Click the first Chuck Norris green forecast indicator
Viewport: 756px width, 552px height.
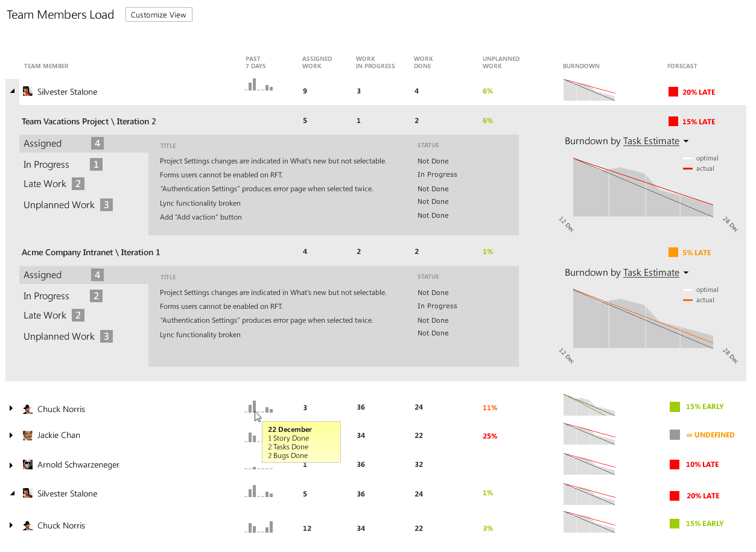[x=675, y=407]
